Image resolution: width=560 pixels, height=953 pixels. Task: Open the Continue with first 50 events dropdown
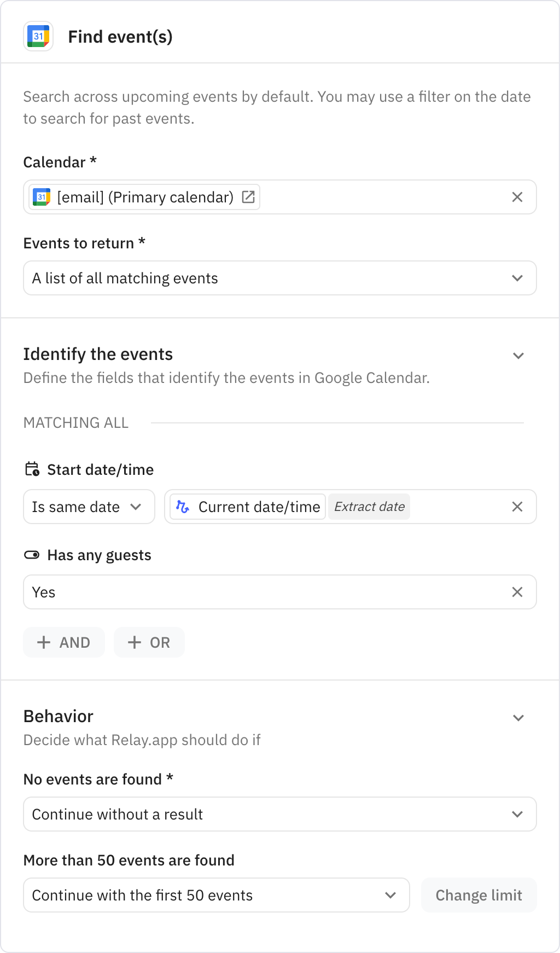click(x=216, y=895)
